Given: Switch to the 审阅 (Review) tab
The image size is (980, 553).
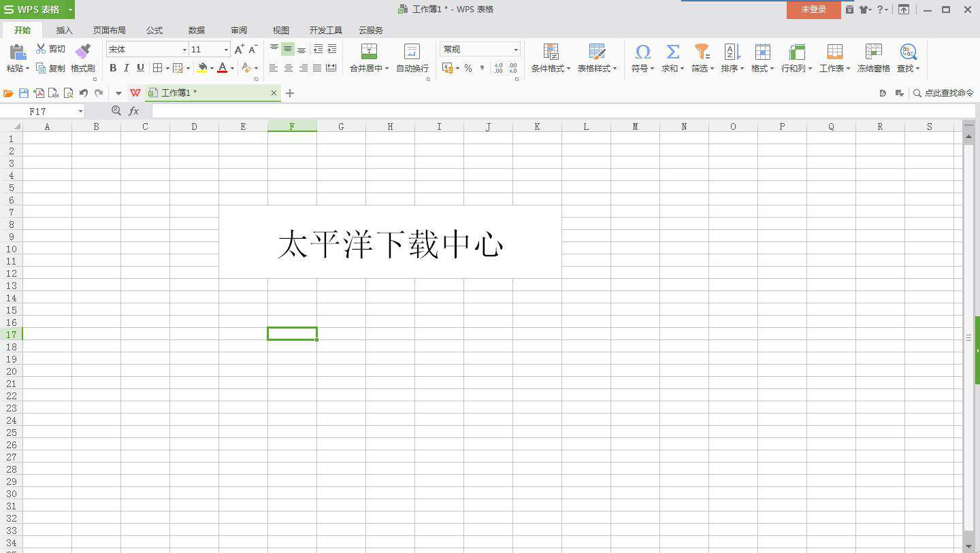Looking at the screenshot, I should (x=239, y=30).
